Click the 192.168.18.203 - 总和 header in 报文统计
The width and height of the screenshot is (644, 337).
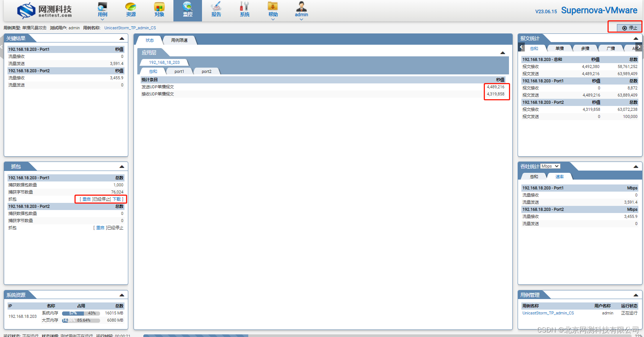[x=580, y=59]
